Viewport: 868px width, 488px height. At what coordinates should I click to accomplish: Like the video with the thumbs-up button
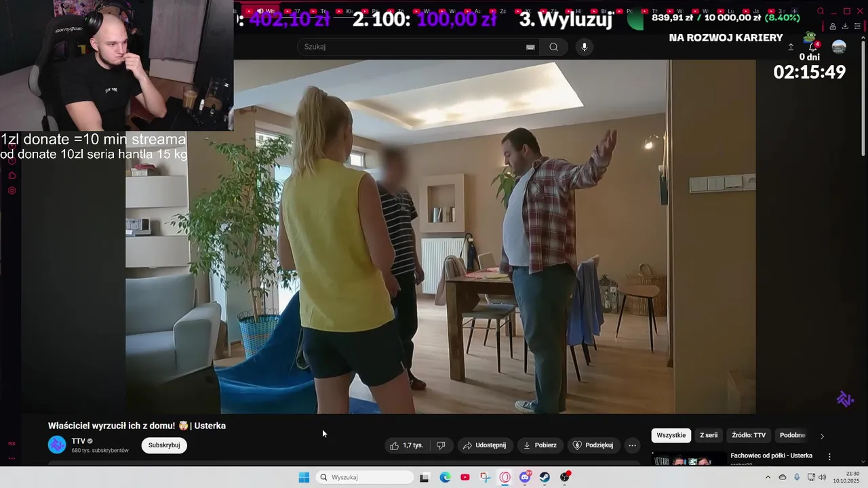pyautogui.click(x=406, y=445)
